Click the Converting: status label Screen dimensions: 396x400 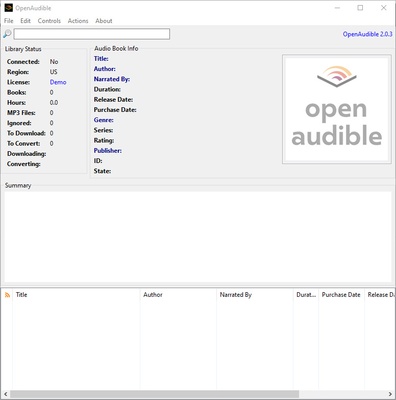24,164
